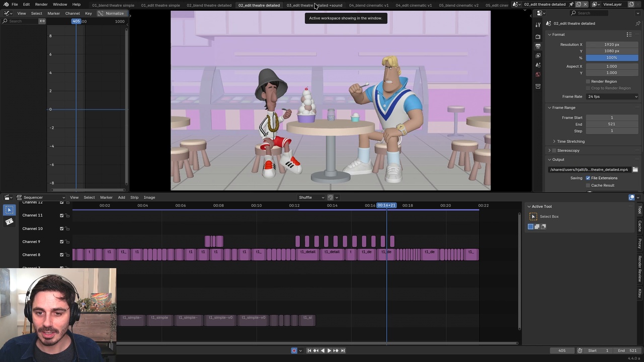Open the Collection properties tab icon
The width and height of the screenshot is (644, 362).
[x=538, y=86]
